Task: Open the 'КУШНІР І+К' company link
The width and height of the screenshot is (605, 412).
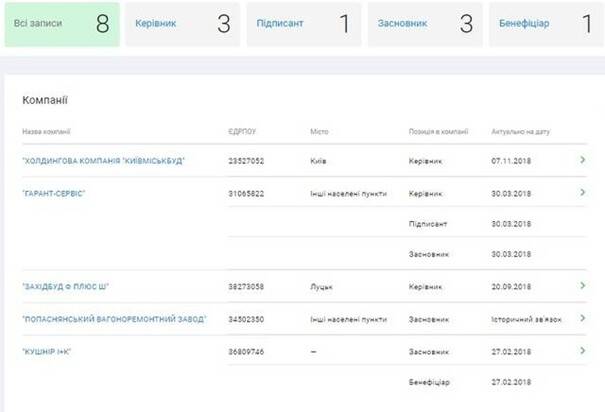Action: click(x=47, y=351)
